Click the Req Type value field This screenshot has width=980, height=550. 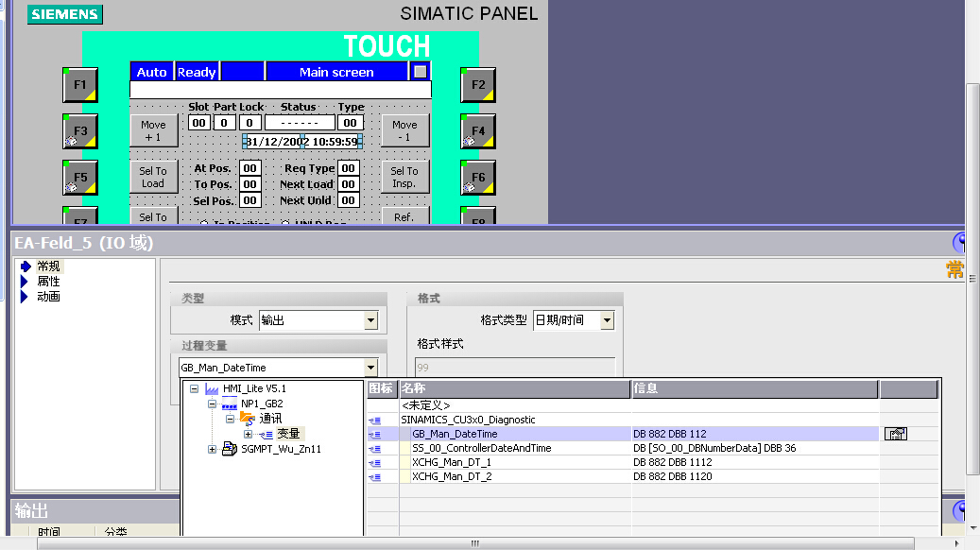tap(348, 168)
